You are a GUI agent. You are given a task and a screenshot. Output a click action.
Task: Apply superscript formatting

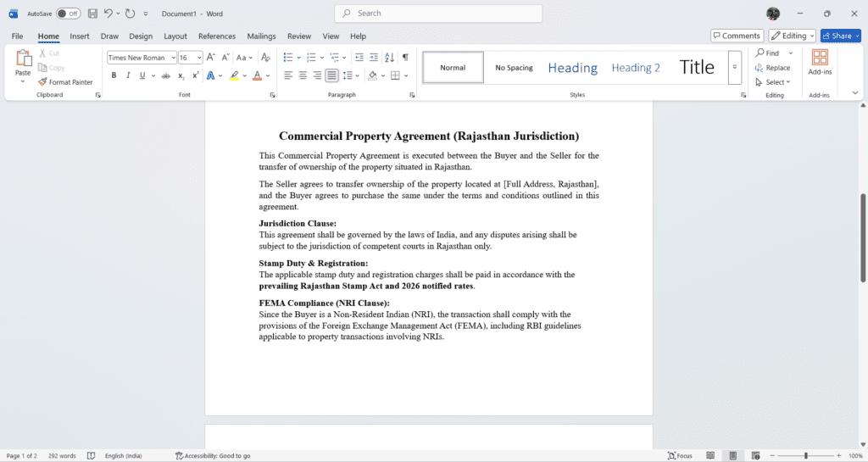(196, 75)
